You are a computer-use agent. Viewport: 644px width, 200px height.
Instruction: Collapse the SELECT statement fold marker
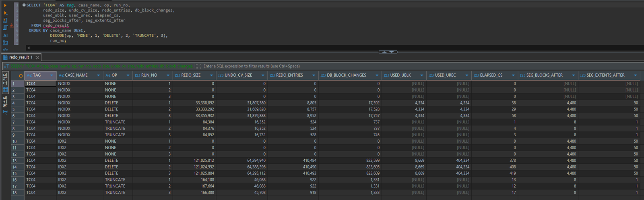click(x=24, y=5)
